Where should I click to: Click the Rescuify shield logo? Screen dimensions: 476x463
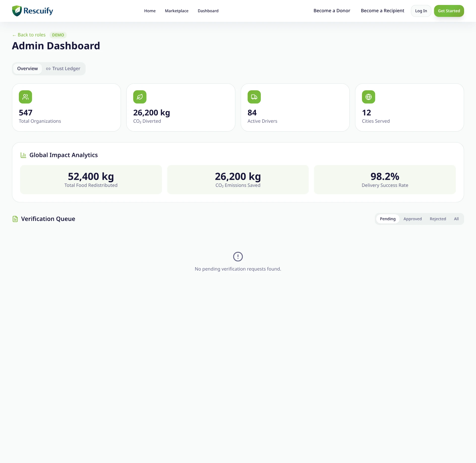coord(17,11)
